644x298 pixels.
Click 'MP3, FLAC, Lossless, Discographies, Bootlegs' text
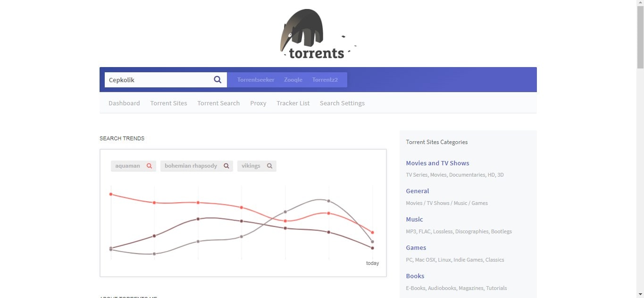pos(459,231)
